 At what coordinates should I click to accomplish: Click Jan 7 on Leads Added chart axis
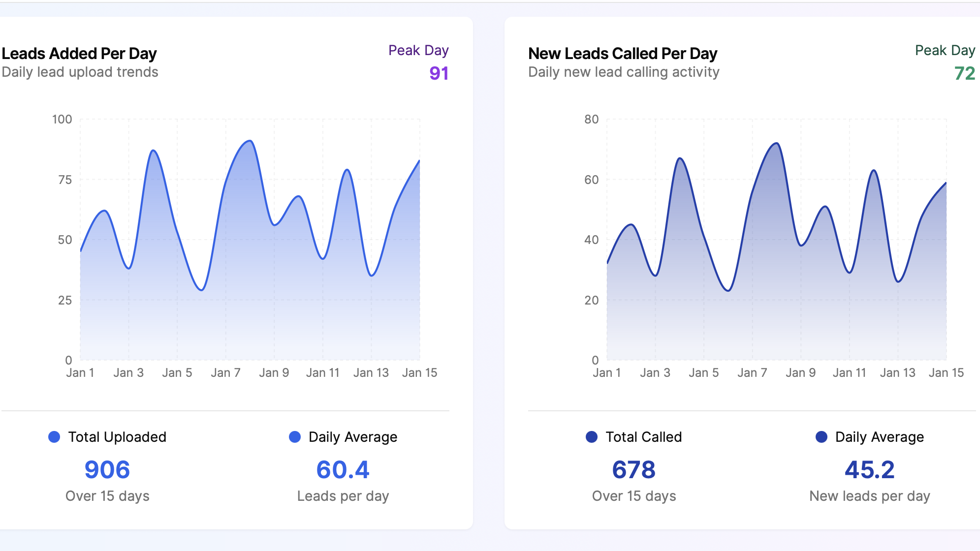225,373
